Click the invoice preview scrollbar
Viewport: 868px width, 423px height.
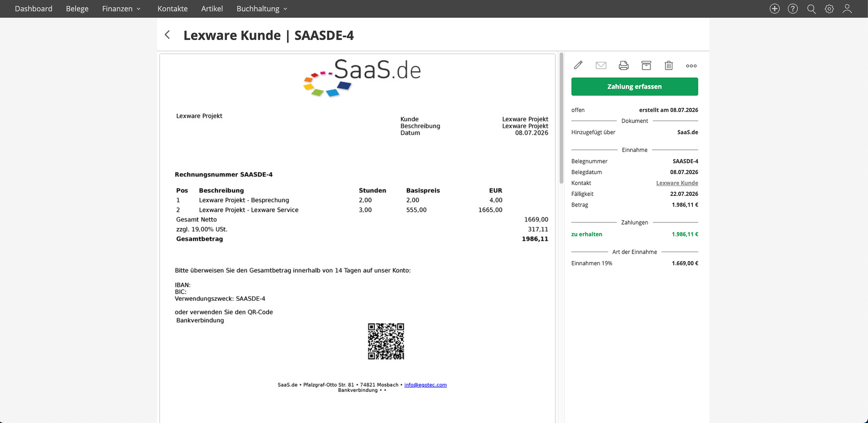(561, 118)
